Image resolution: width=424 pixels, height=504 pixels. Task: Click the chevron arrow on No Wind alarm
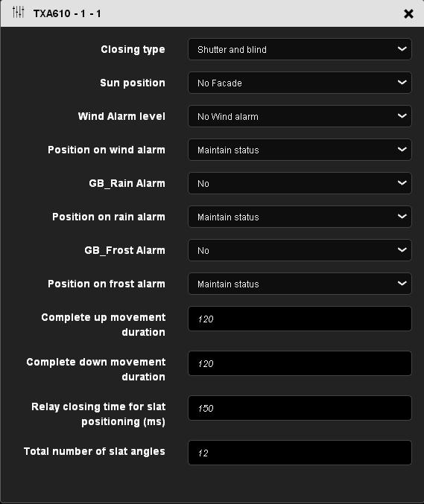pos(402,115)
